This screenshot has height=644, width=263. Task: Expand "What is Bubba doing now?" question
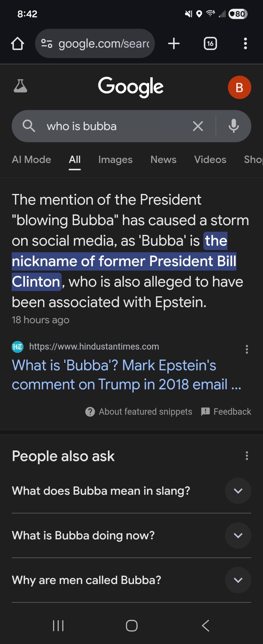[238, 536]
